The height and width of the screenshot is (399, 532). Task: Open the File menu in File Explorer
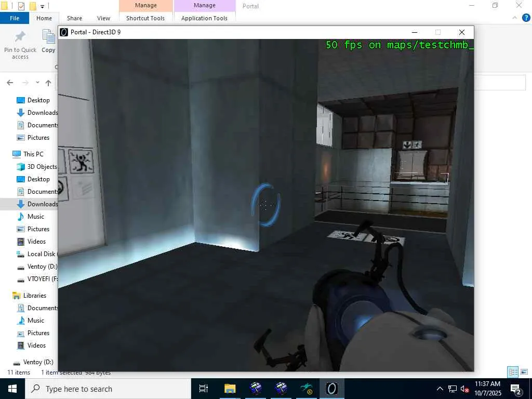(x=14, y=18)
